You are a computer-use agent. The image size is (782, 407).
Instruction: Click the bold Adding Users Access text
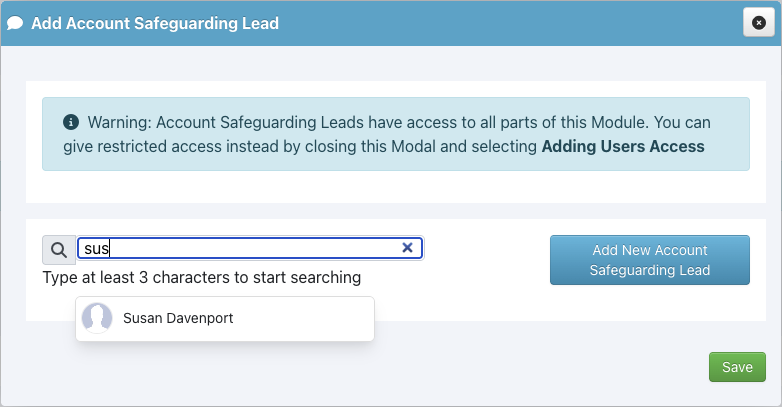point(623,146)
